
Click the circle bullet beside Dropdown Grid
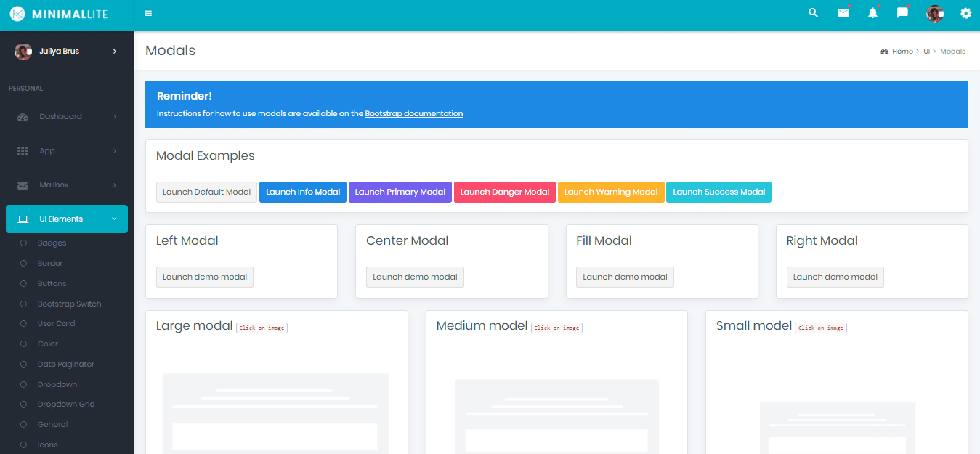[x=23, y=405]
